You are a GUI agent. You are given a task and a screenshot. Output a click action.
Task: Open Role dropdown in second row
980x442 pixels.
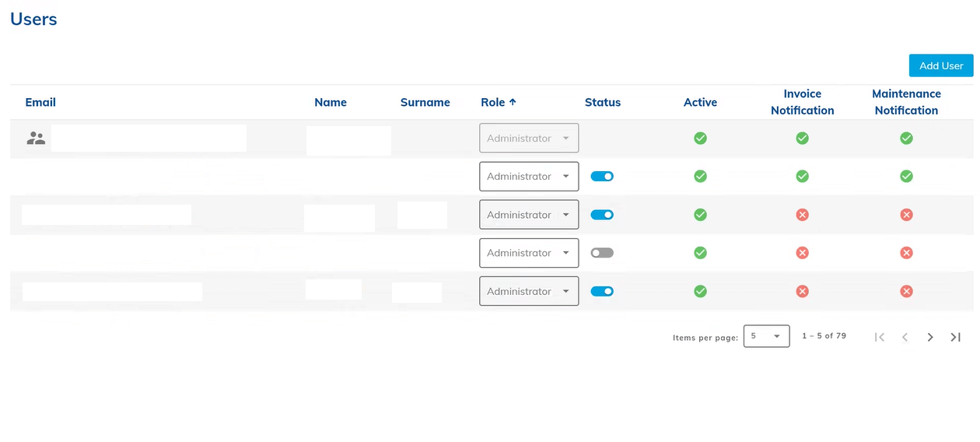(x=529, y=177)
